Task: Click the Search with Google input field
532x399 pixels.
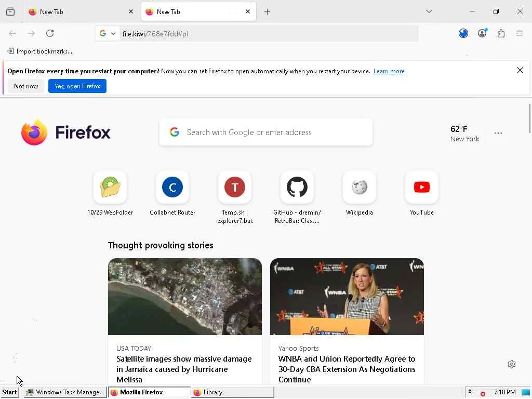Action: tap(265, 132)
